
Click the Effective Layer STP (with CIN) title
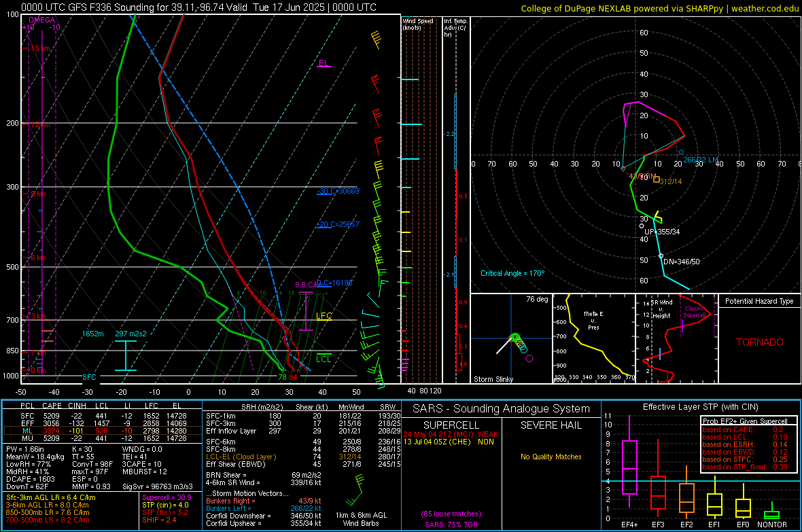[701, 407]
